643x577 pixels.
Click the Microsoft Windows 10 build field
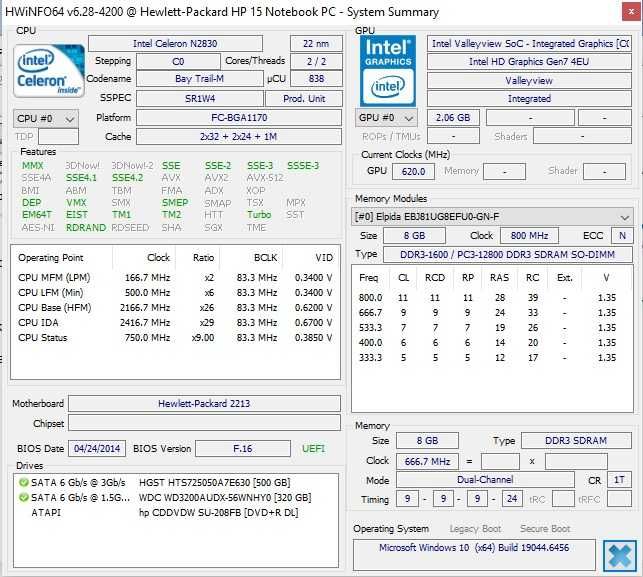(474, 554)
